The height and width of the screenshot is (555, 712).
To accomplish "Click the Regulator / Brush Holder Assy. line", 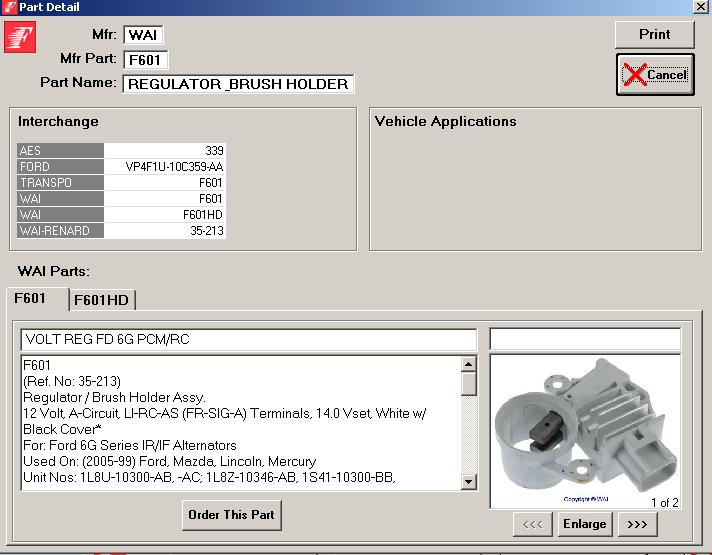I will click(x=114, y=397).
